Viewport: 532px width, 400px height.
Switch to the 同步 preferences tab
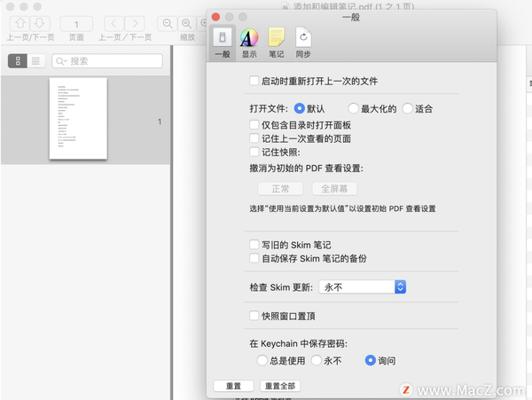303,43
